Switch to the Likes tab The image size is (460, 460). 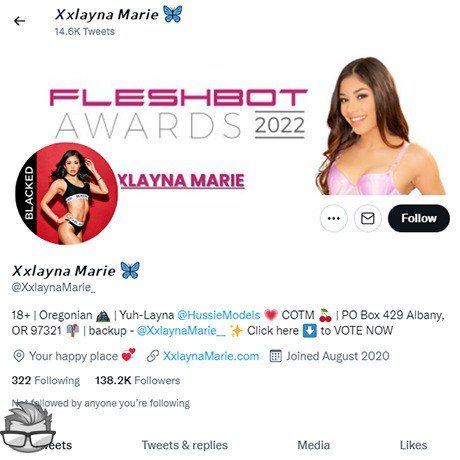413,445
